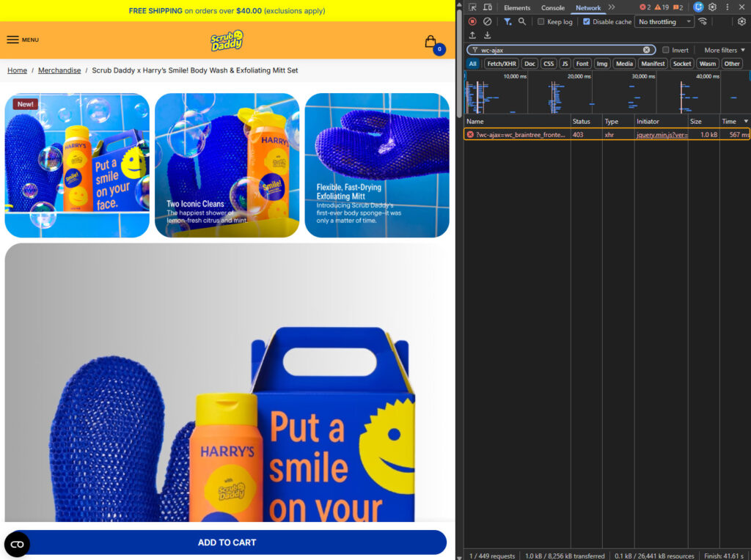Filter requests by Wasm type
The image size is (751, 560).
(708, 64)
